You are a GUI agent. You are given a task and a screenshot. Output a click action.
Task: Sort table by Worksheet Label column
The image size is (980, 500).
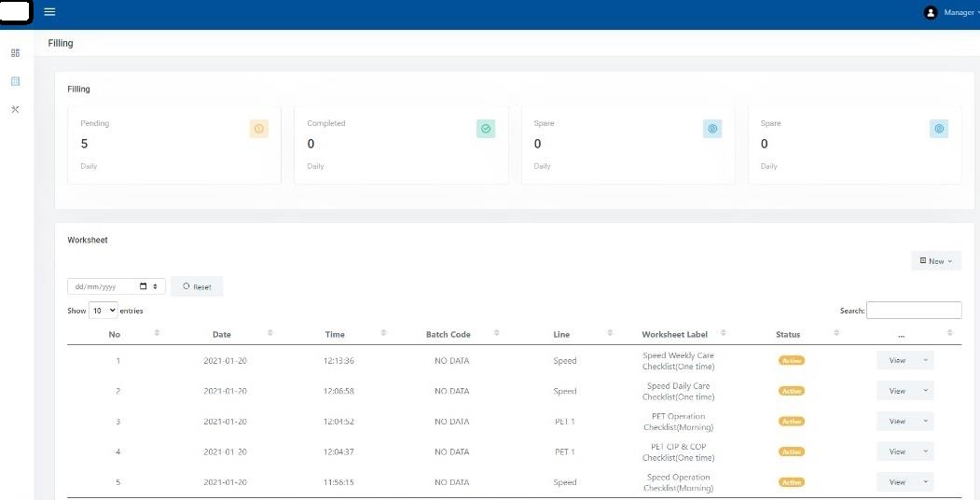pyautogui.click(x=674, y=334)
